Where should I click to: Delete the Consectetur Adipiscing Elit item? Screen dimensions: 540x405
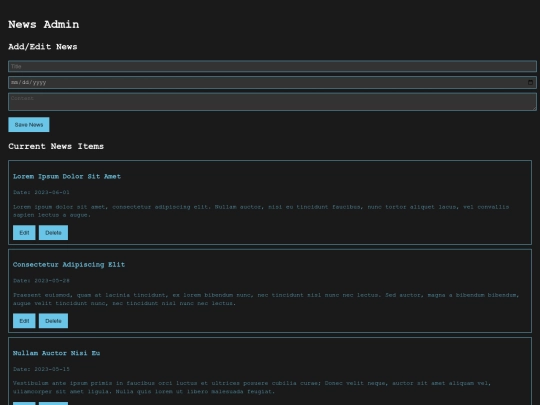pyautogui.click(x=53, y=321)
